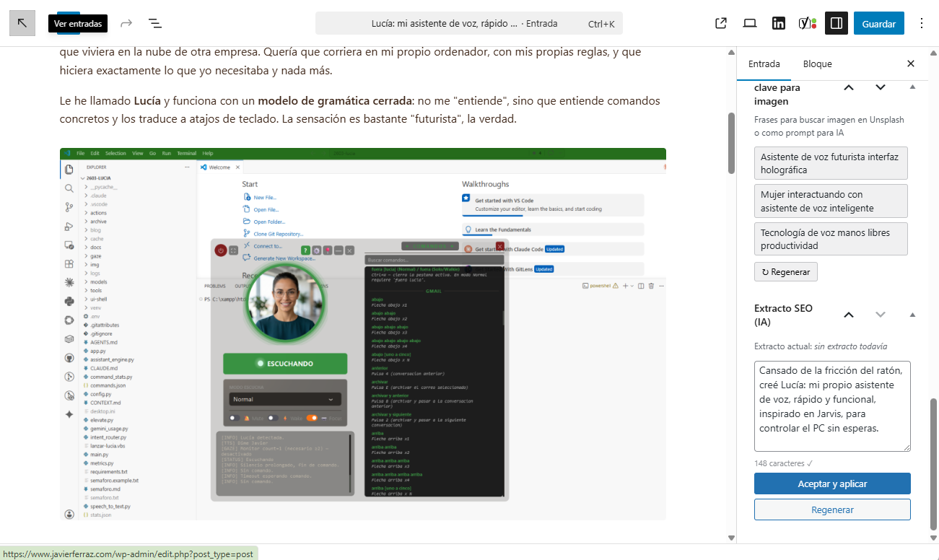Image resolution: width=939 pixels, height=560 pixels.
Task: Select the VS Code screenshot image block
Action: [363, 334]
